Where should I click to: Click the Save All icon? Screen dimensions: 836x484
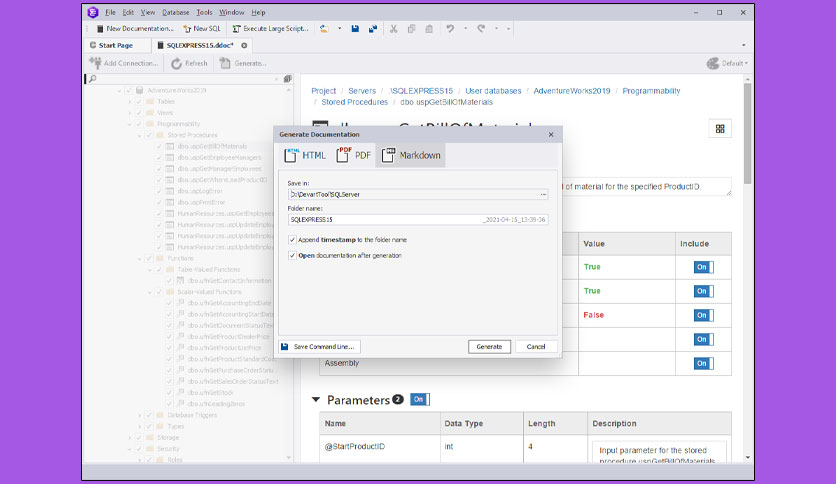coord(373,29)
